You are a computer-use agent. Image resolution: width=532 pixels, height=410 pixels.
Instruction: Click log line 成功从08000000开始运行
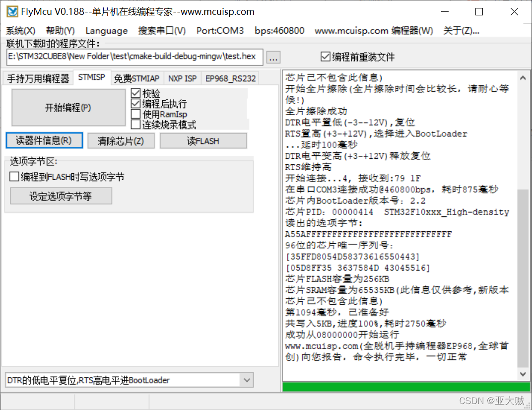click(x=342, y=335)
